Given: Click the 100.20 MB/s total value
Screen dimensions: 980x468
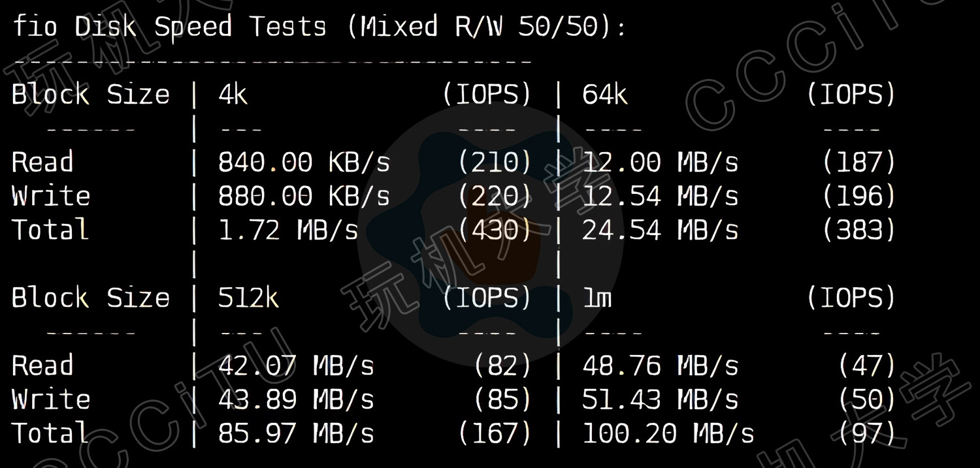Looking at the screenshot, I should point(668,433).
